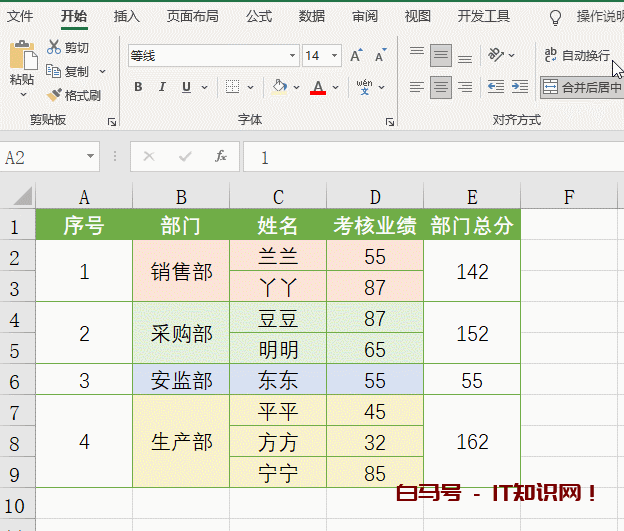Select the 生产部 merged cell
The image size is (624, 531).
click(x=181, y=441)
